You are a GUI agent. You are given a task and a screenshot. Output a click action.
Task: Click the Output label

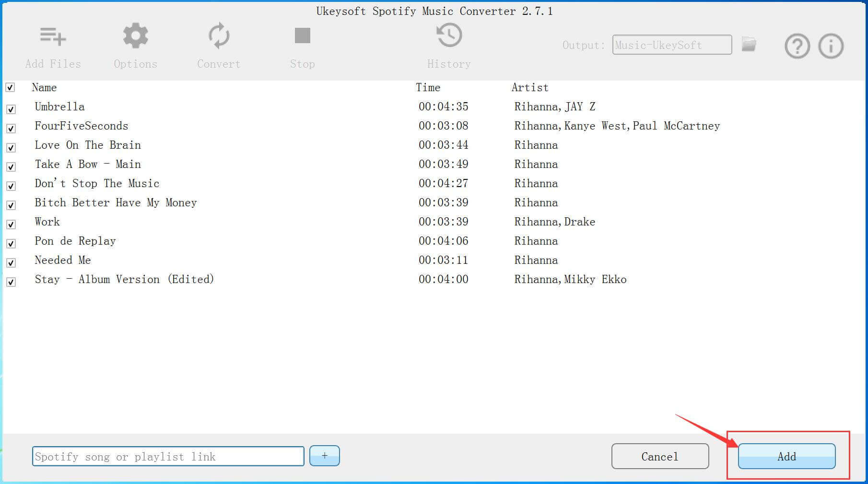(x=584, y=45)
